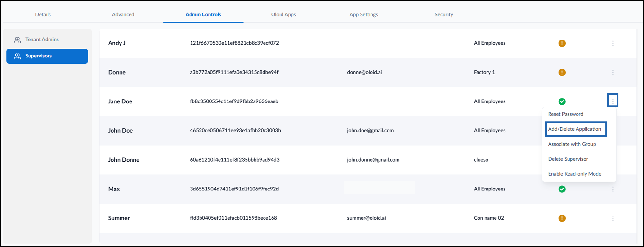Select Supervisors in the sidebar
Screen dimensions: 644x247
click(47, 56)
